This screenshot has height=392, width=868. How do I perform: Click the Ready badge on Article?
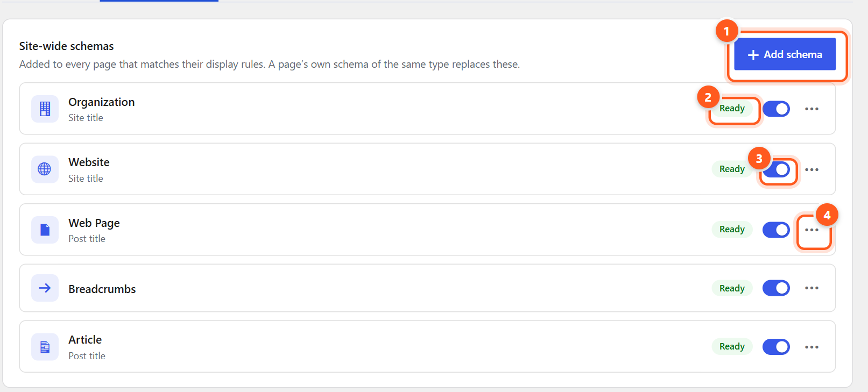pos(732,346)
